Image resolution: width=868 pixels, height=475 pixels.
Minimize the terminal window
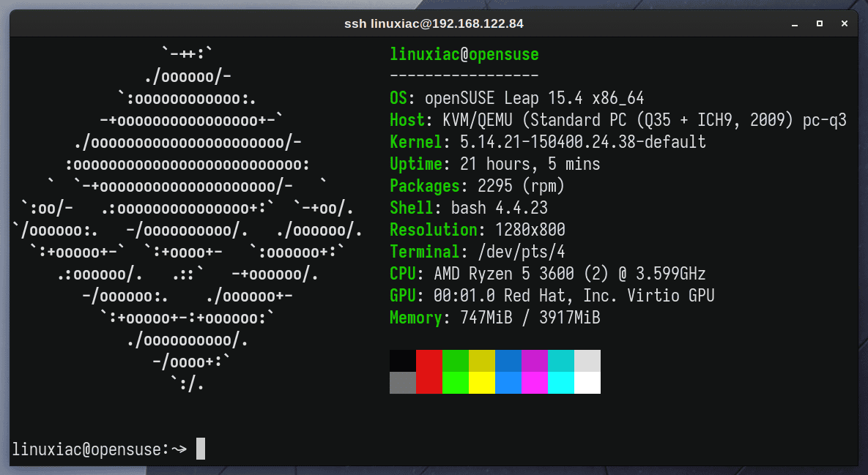pyautogui.click(x=793, y=23)
